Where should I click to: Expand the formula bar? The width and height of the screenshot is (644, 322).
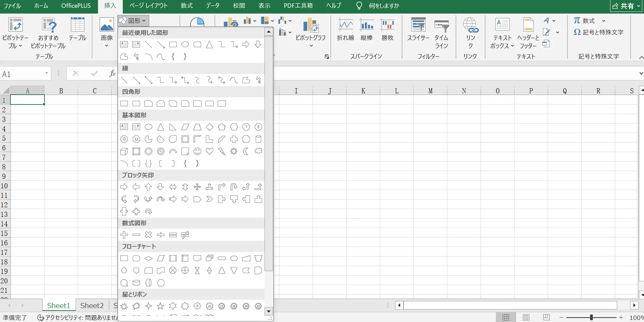[641, 74]
